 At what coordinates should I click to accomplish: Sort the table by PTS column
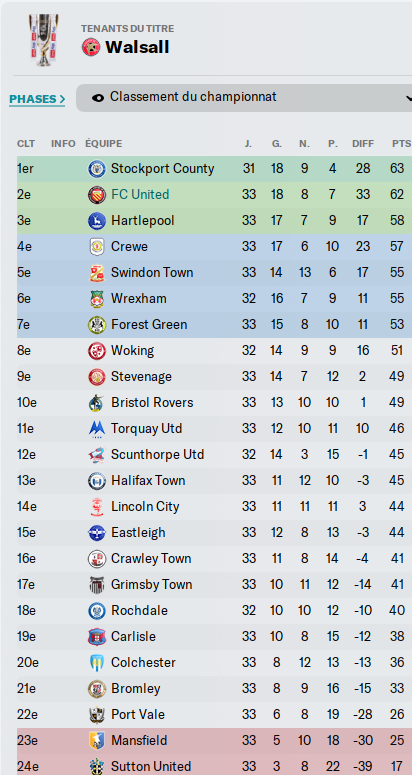(401, 144)
